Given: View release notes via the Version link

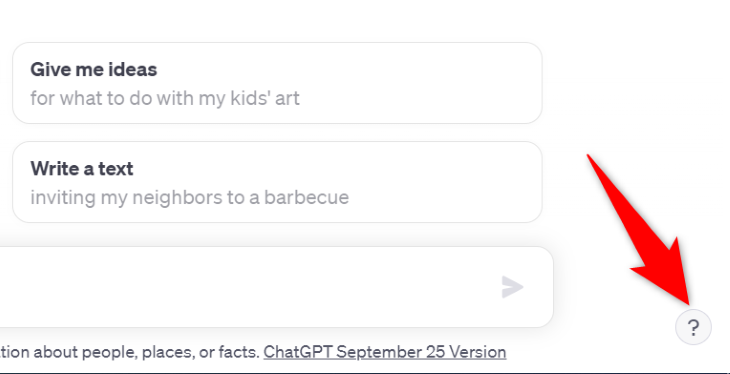Looking at the screenshot, I should 385,352.
